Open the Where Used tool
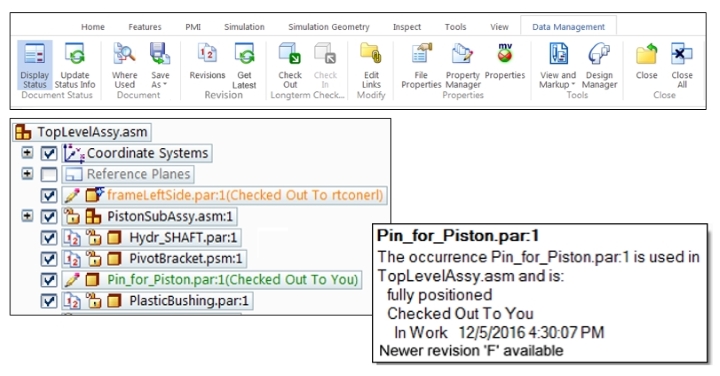The height and width of the screenshot is (376, 720). [x=124, y=65]
